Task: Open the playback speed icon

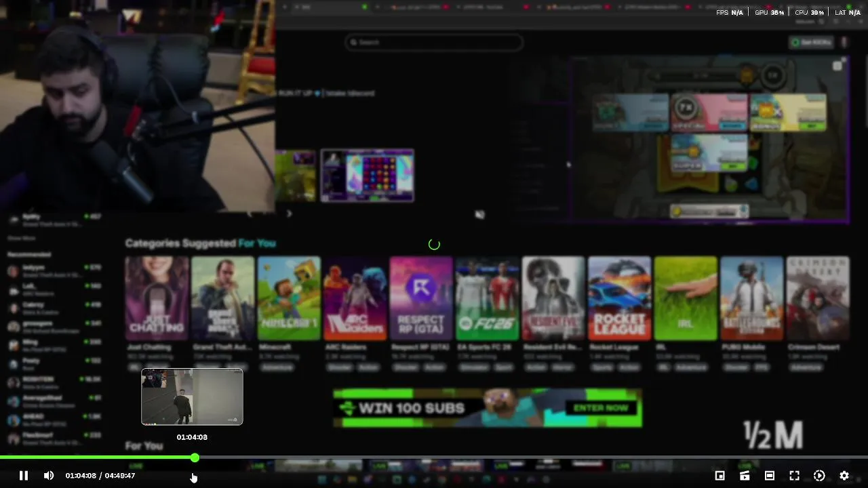Action: (x=819, y=476)
